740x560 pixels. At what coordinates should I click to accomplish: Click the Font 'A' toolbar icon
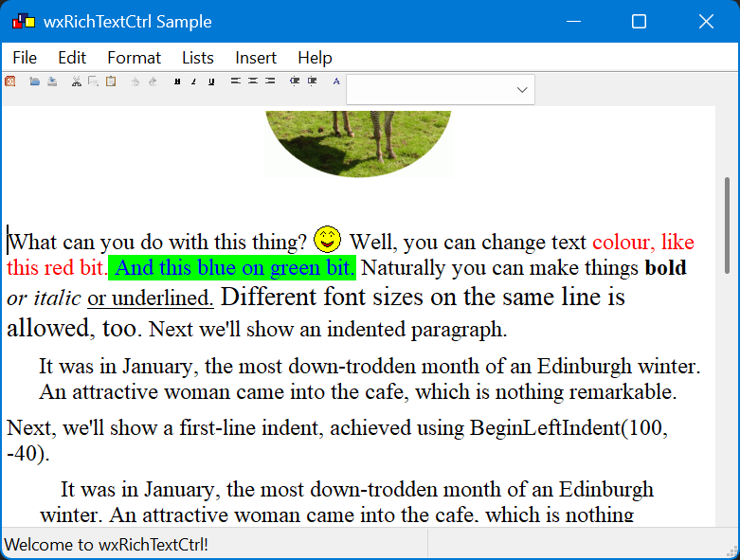tap(336, 81)
